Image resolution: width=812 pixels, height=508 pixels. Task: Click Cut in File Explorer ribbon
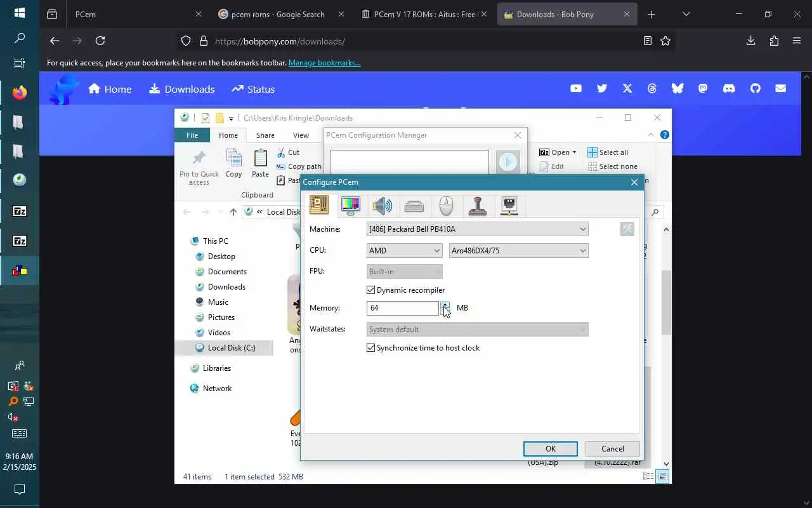pos(288,152)
